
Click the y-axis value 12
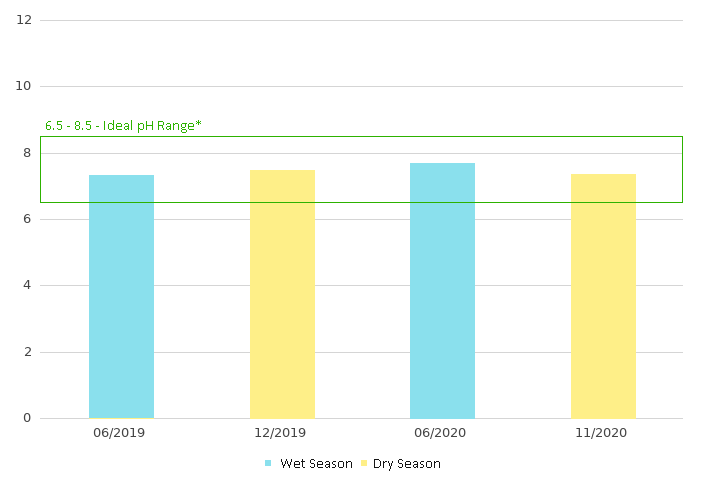[24, 20]
